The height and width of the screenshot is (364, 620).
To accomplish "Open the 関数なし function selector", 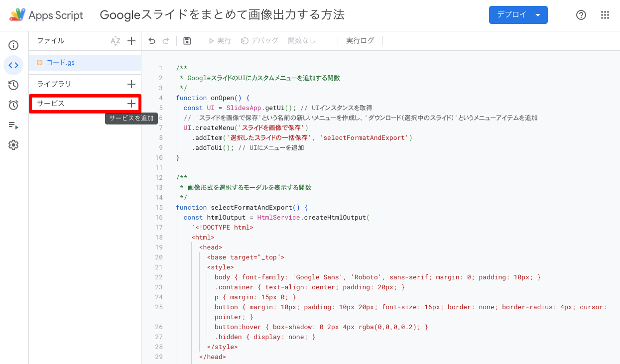I will [x=302, y=41].
